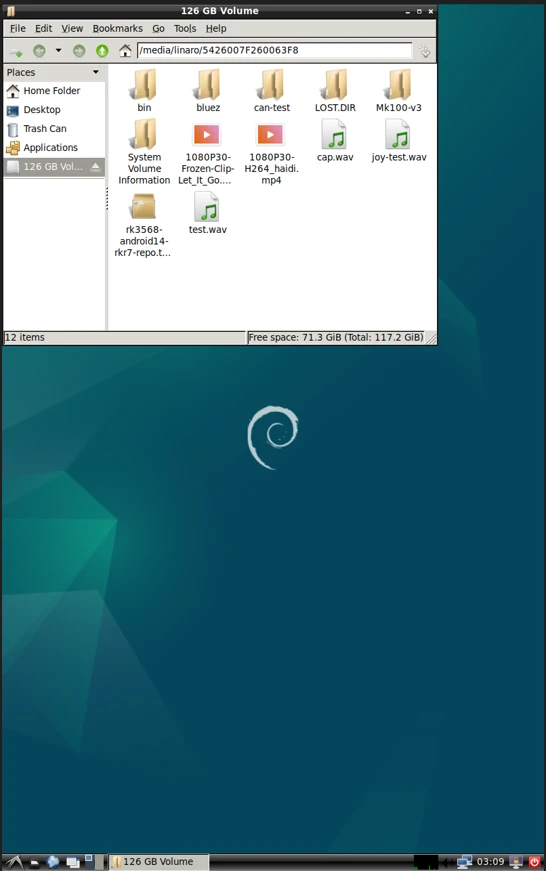Viewport: 546px width, 871px height.
Task: Close the 126 GB Volume window
Action: [x=430, y=11]
